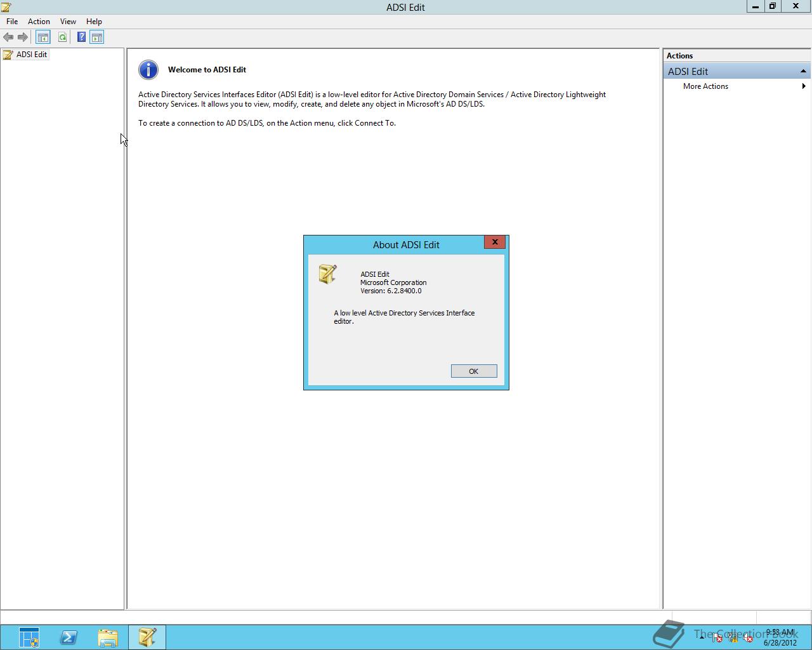Toggle Show/Hide Action Pane icon
812x650 pixels.
tap(97, 37)
